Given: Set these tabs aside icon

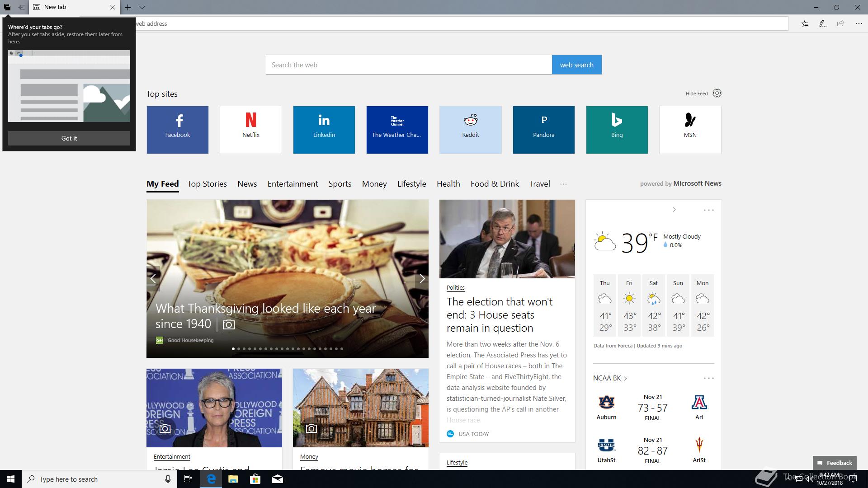Looking at the screenshot, I should coord(21,7).
